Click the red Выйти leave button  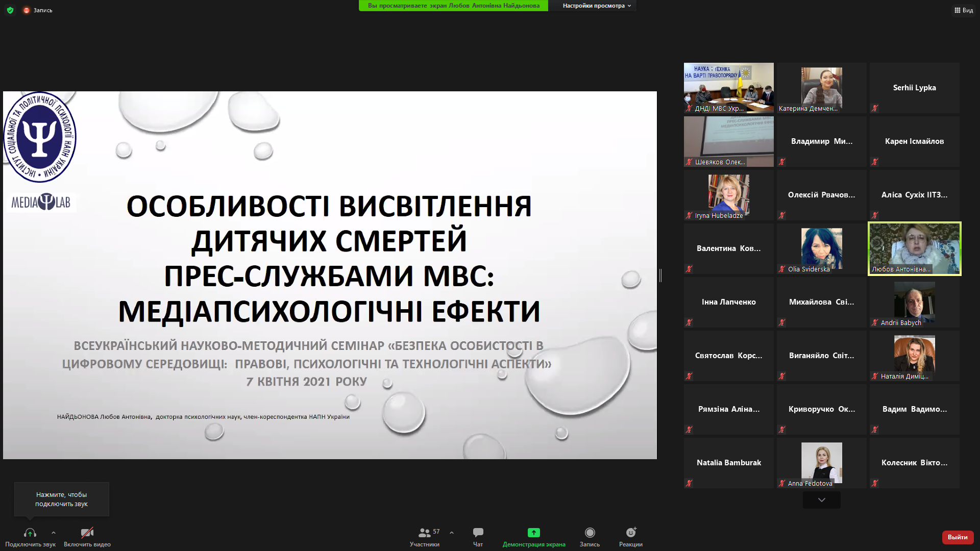pos(958,537)
